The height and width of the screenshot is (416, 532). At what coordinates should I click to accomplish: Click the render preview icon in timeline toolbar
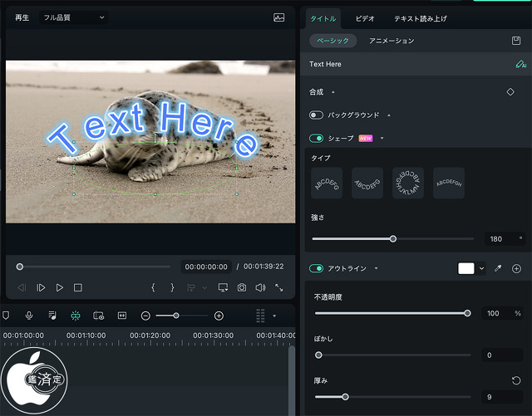coord(98,316)
